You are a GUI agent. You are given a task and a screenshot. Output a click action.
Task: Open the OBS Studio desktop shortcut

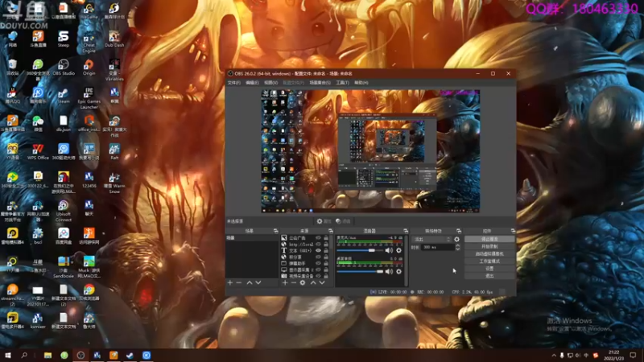[x=64, y=68]
